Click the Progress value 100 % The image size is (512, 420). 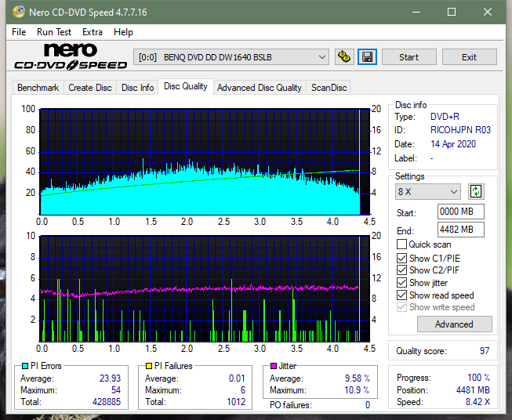pyautogui.click(x=479, y=378)
